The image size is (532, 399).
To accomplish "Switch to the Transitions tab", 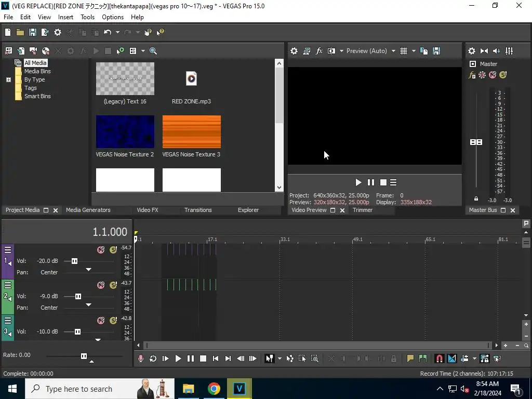I will coord(198,210).
